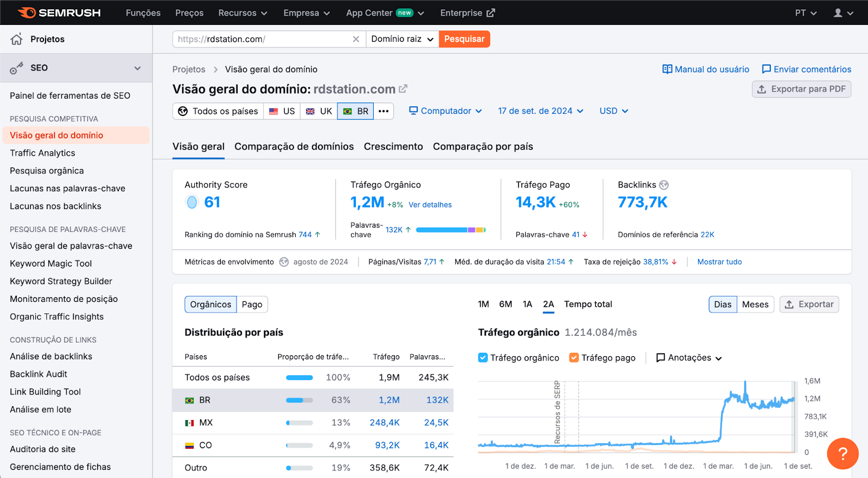Image resolution: width=868 pixels, height=478 pixels.
Task: Click the organic traffic line chart
Action: [x=636, y=416]
